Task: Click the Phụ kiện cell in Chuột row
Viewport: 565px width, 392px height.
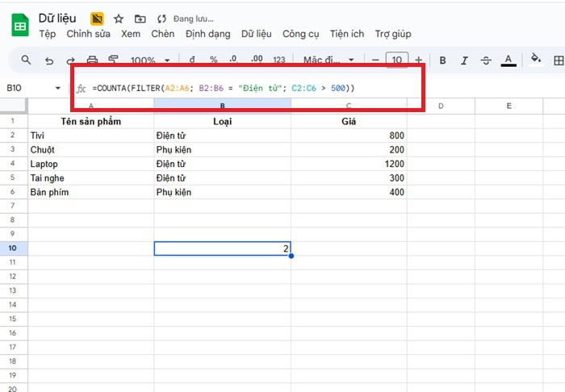Action: 222,149
